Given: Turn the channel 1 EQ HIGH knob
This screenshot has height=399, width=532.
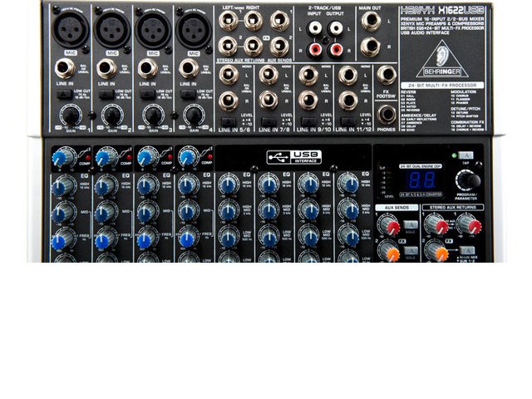Looking at the screenshot, I should coord(63,185).
